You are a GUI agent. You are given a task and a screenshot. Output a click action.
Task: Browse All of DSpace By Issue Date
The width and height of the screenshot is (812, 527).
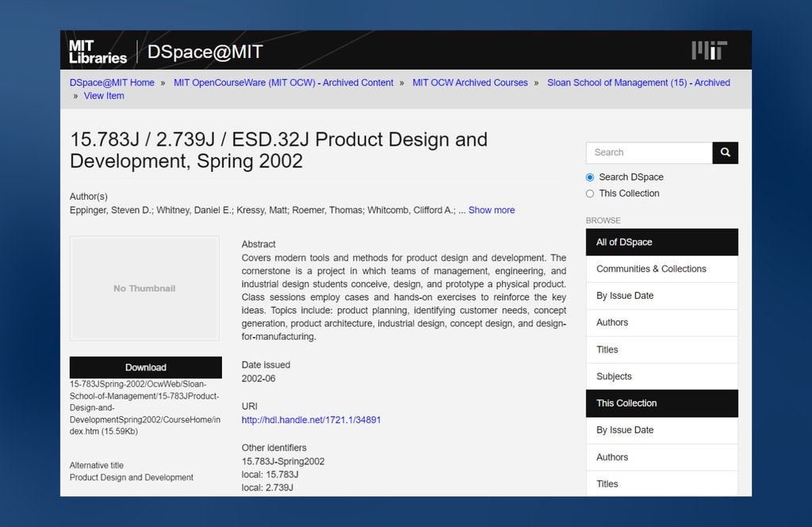(662, 296)
